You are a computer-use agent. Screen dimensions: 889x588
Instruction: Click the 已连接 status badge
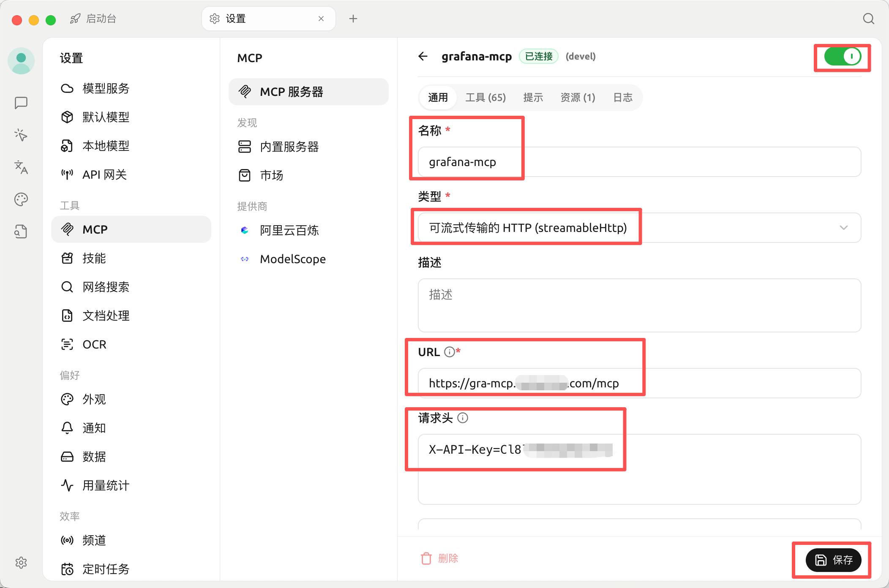point(539,56)
